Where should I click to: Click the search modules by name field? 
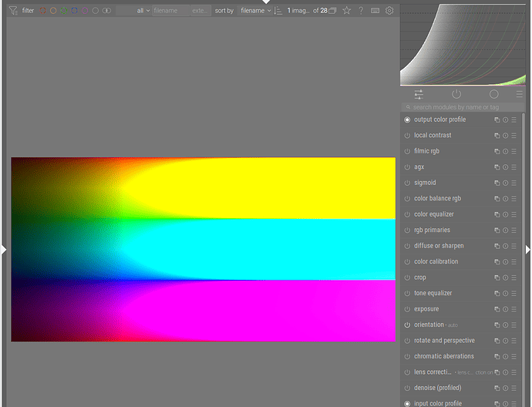click(463, 107)
